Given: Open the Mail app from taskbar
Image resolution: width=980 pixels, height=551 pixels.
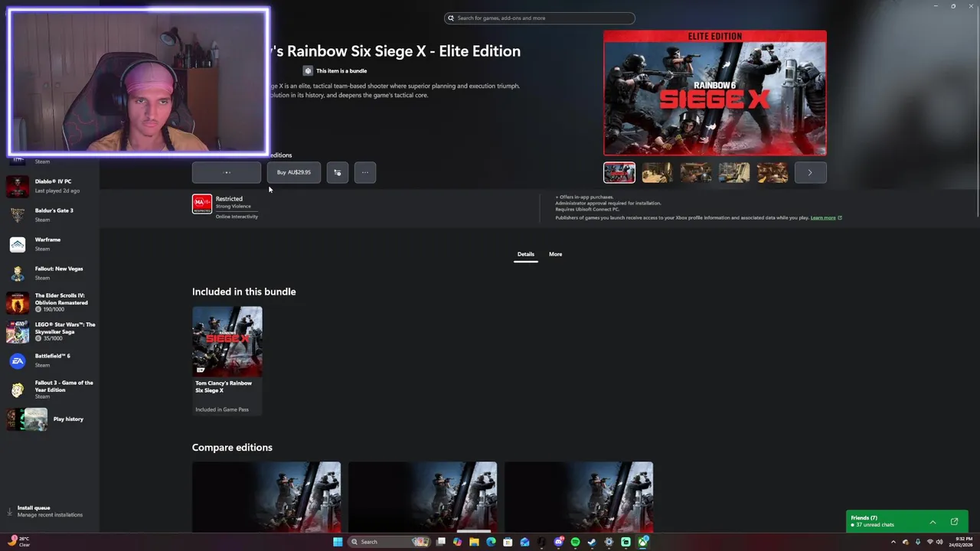Looking at the screenshot, I should click(x=524, y=542).
